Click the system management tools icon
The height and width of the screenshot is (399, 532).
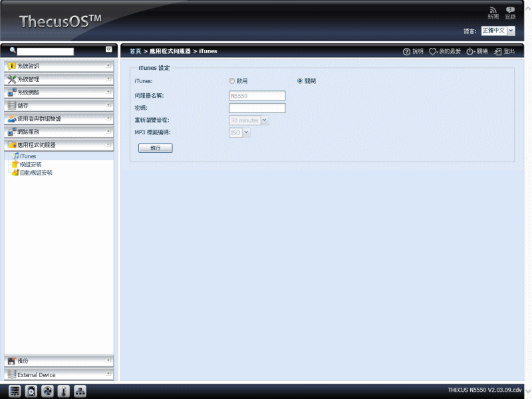point(12,79)
